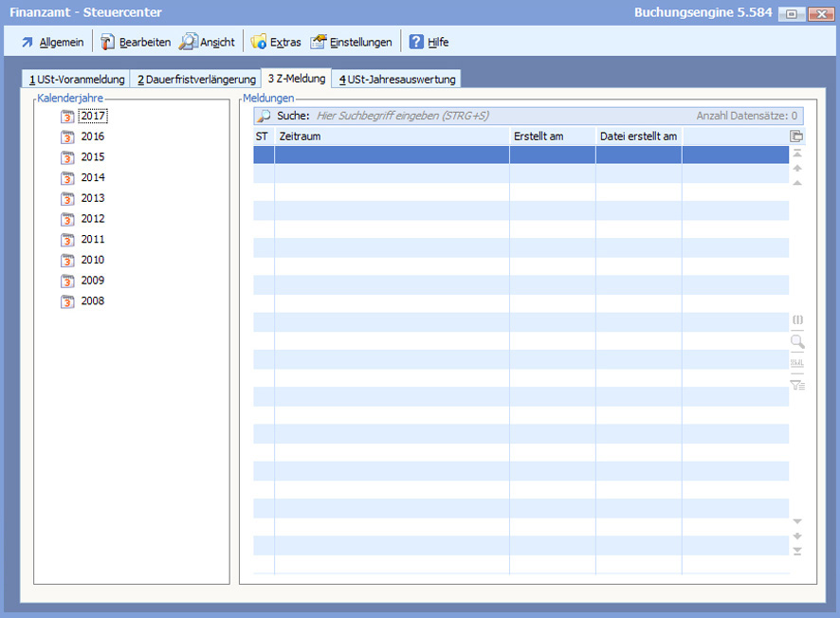Viewport: 840px width, 618px height.
Task: Sort by the Erstellt am column
Action: [x=552, y=136]
